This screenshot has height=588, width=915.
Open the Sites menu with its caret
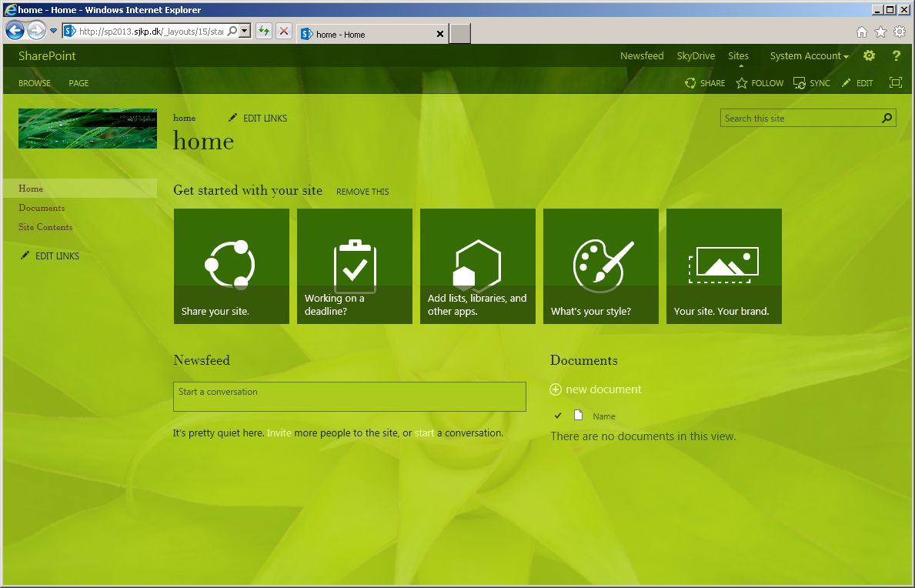(x=738, y=55)
